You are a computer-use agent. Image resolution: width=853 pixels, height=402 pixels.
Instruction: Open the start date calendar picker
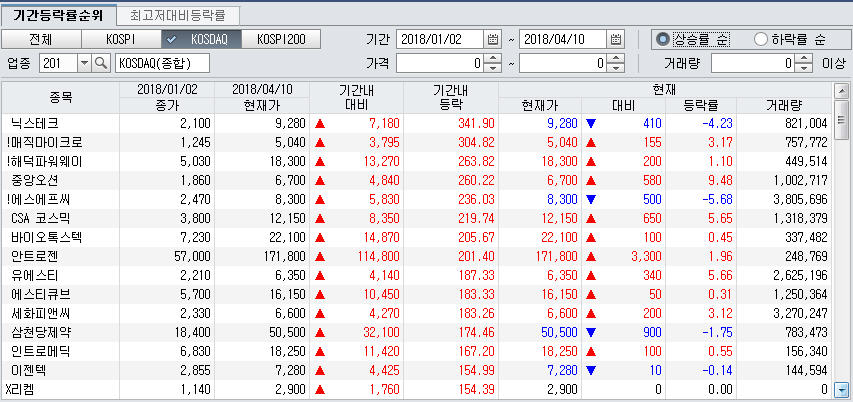493,39
